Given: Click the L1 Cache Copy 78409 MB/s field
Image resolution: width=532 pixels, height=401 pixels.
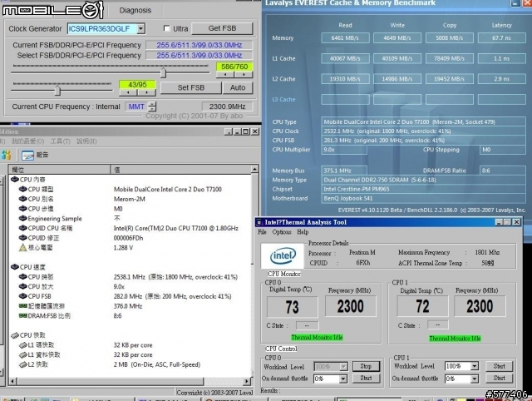Looking at the screenshot, I should click(x=449, y=58).
